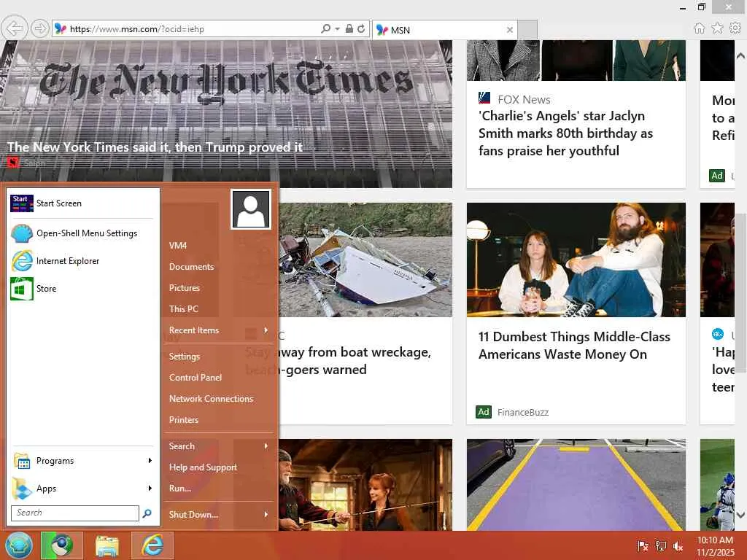Click the purple parking space image
The width and height of the screenshot is (747, 560).
click(x=576, y=485)
